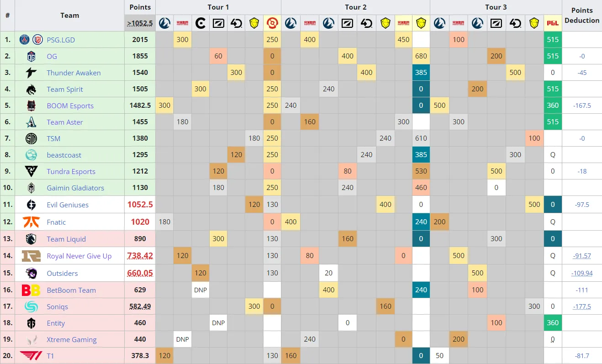The image size is (602, 364).
Task: Click the orange Fnatic logo
Action: click(x=31, y=222)
